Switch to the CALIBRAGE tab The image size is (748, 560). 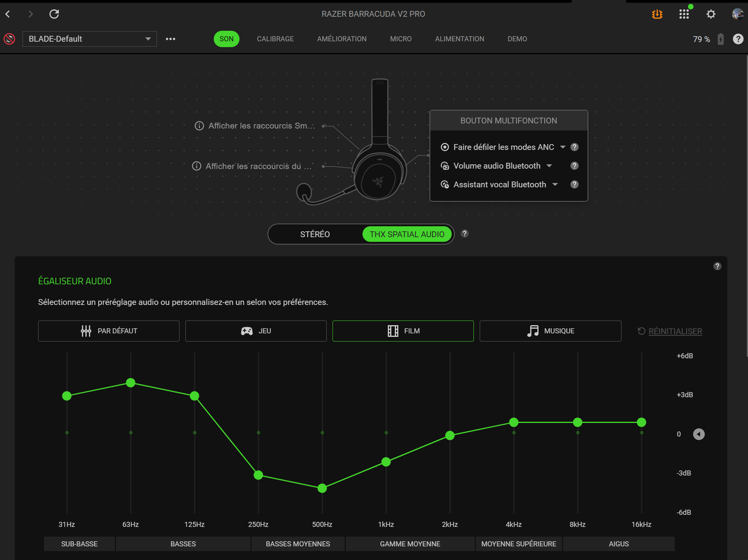275,39
